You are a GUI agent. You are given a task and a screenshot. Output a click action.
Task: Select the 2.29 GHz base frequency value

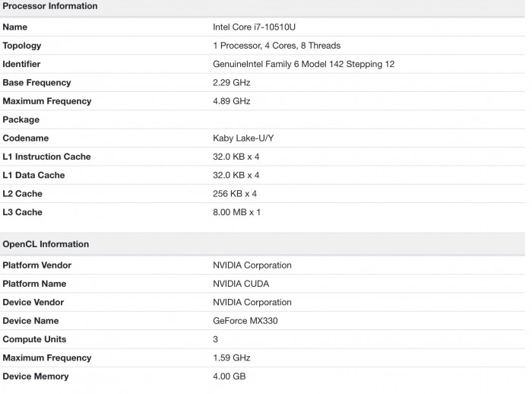click(x=231, y=83)
